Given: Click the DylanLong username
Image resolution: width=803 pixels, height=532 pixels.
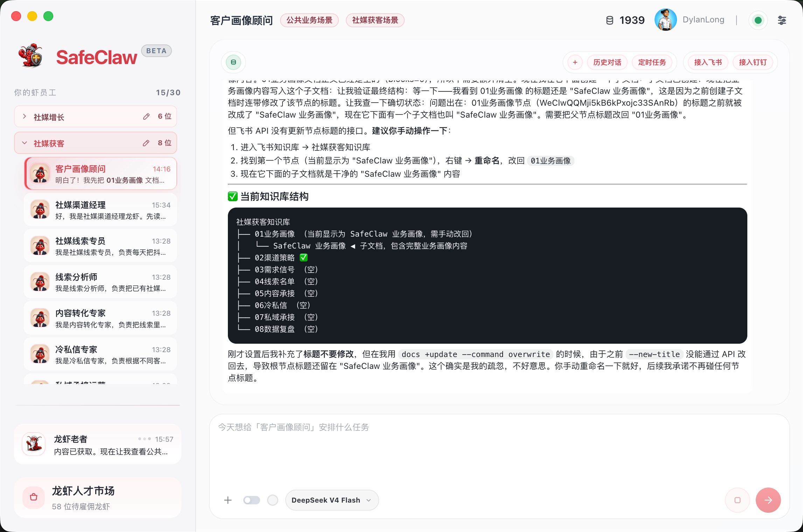Looking at the screenshot, I should click(x=703, y=20).
